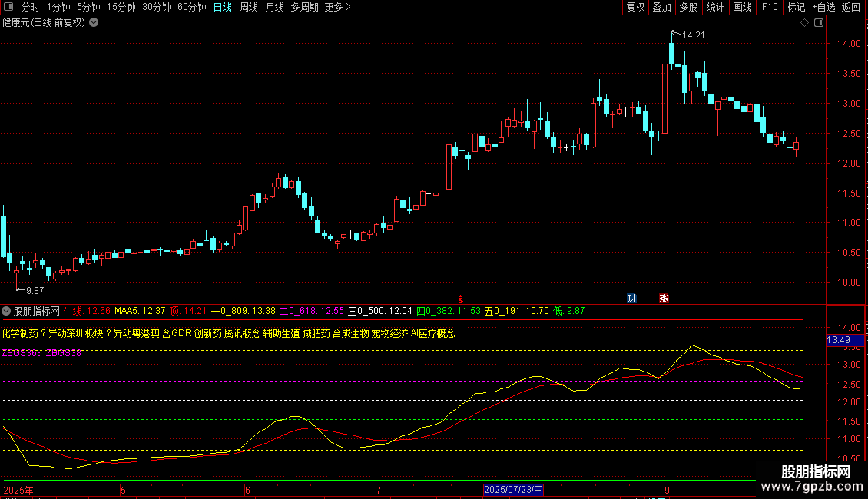
Task: Click the 财 financial event marker
Action: click(631, 298)
